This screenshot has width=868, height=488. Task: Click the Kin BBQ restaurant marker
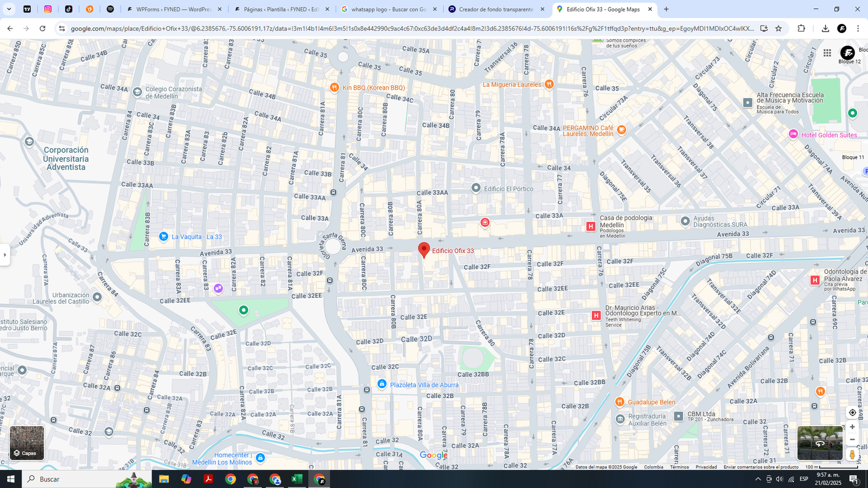click(x=335, y=87)
